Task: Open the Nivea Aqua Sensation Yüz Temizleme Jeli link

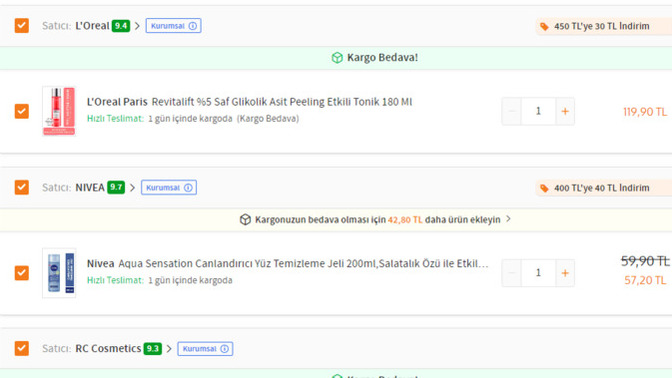Action: 288,264
